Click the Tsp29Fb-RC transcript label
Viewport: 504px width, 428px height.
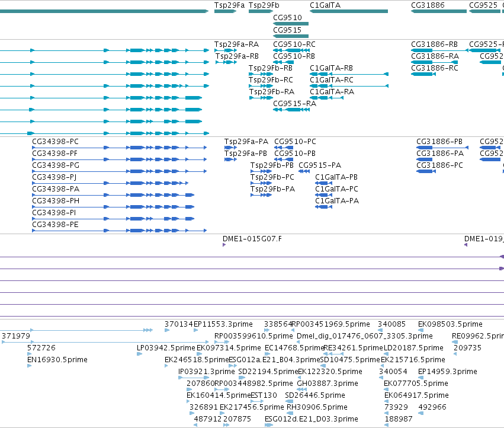pyautogui.click(x=271, y=80)
